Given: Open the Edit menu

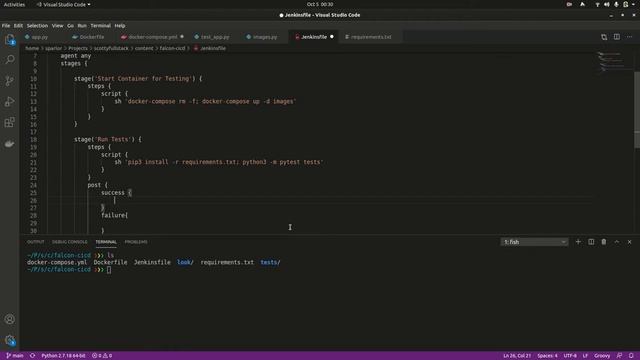Looking at the screenshot, I should [18, 26].
